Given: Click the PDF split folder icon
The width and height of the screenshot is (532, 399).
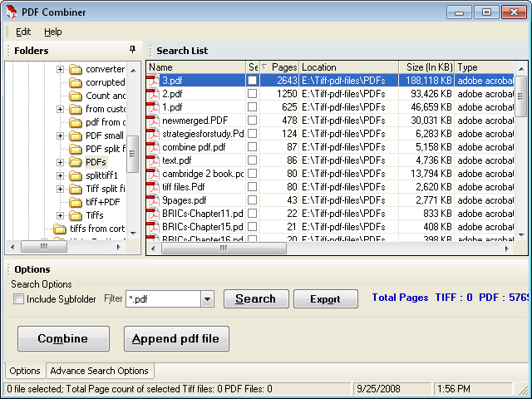Looking at the screenshot, I should pos(76,149).
